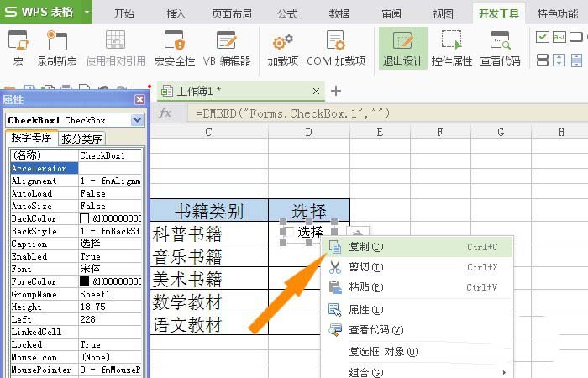Insert checkbox control from ribbon toolbox
The image size is (588, 378).
pyautogui.click(x=543, y=37)
